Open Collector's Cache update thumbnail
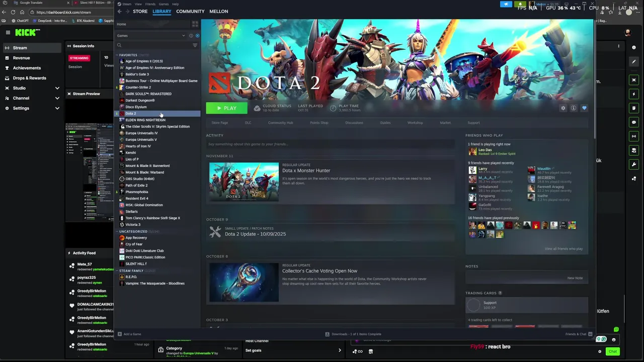This screenshot has width=644, height=362. click(x=244, y=282)
